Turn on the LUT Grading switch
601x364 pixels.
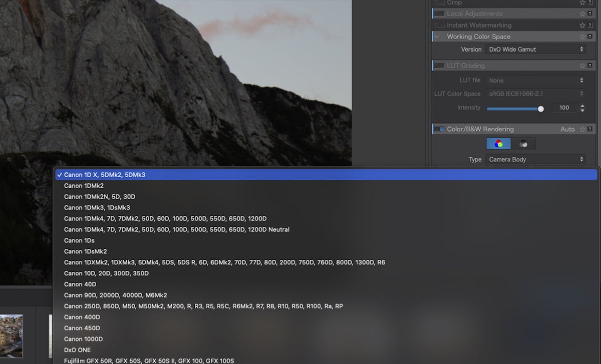(438, 66)
